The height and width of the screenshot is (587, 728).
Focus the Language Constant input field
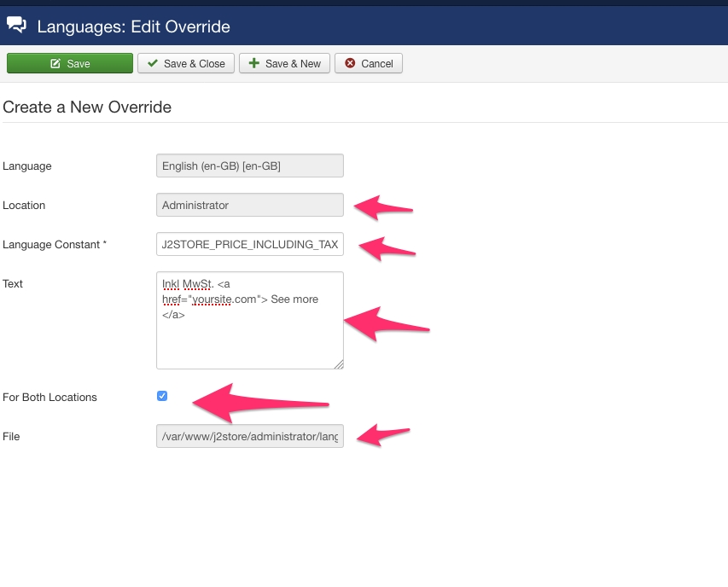tap(250, 244)
